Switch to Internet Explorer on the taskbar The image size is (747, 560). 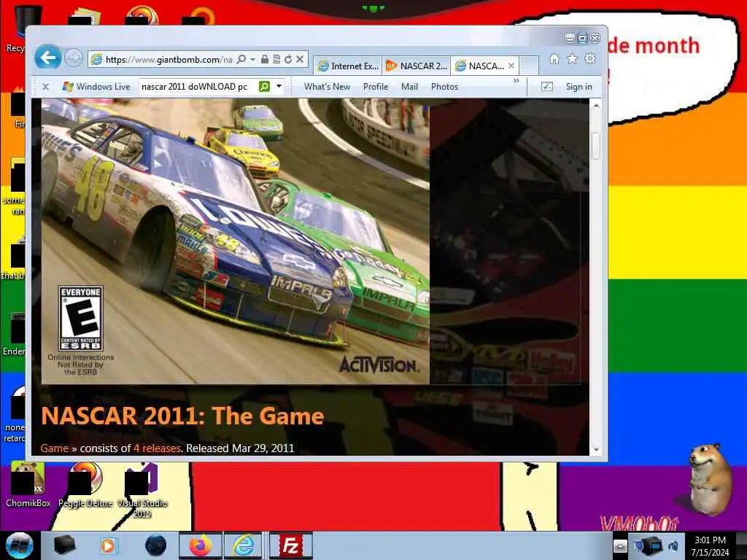coord(243,545)
